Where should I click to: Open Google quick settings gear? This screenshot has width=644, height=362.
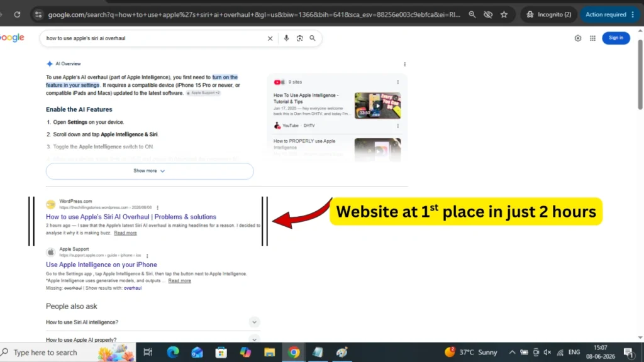tap(578, 38)
